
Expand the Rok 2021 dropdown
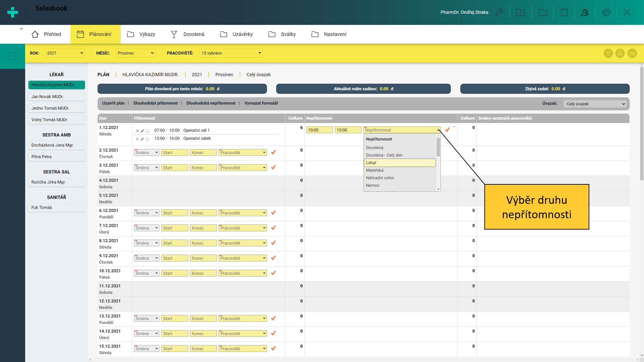[65, 53]
